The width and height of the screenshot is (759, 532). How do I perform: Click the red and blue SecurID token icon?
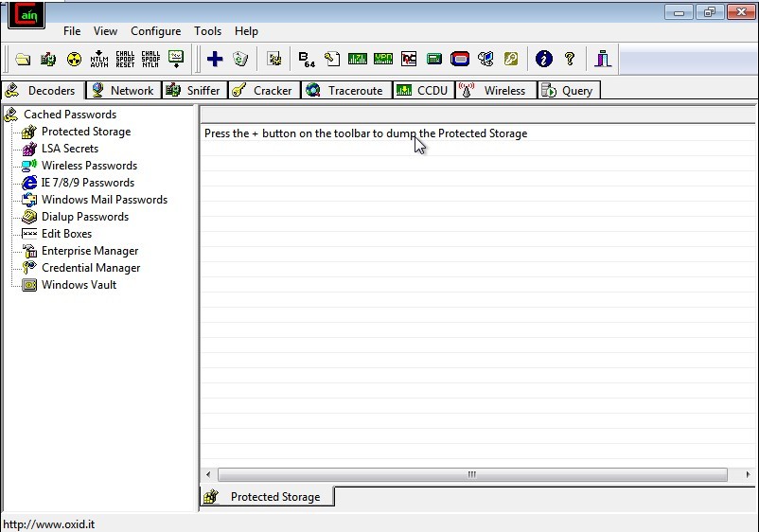pos(460,59)
